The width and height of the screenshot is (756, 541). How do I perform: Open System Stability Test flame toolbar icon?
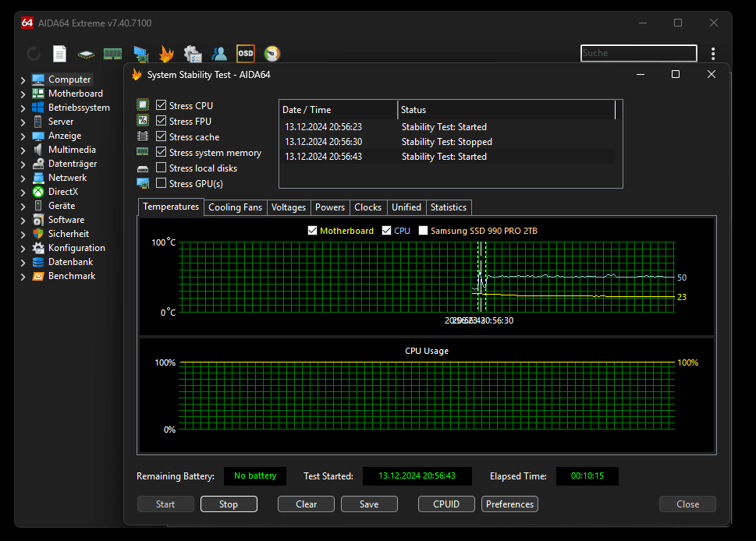(x=166, y=54)
